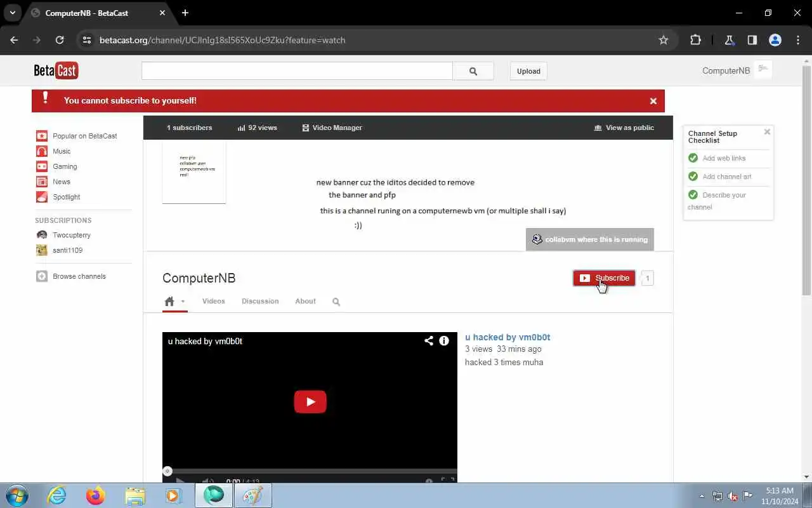
Task: Open the u hacked by vm0b0t title link
Action: (507, 337)
